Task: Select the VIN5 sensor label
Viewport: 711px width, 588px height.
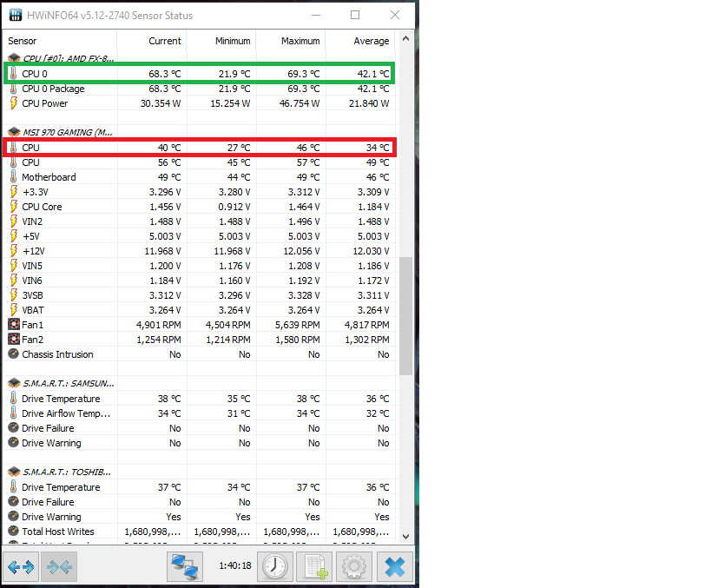Action: 32,266
